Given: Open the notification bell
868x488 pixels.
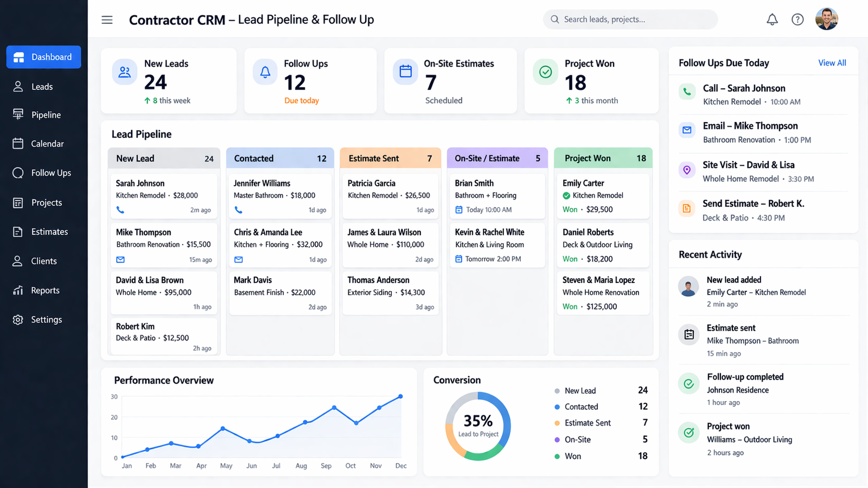Looking at the screenshot, I should pyautogui.click(x=772, y=19).
